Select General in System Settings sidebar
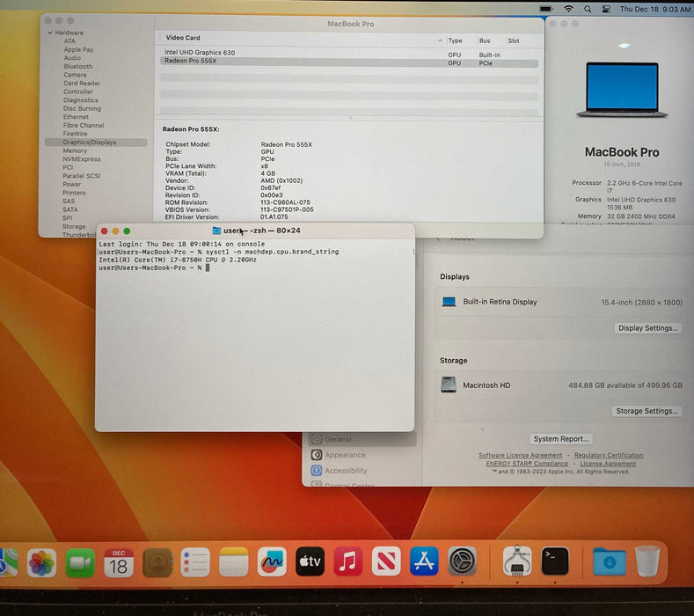The image size is (694, 616). 362,439
